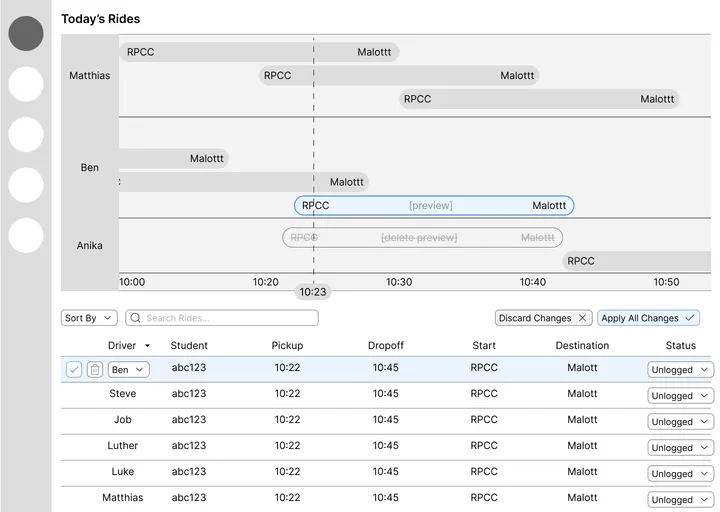This screenshot has height=512, width=720.
Task: Click Anika's RPCC ride bar starting after 10:40
Action: click(637, 261)
